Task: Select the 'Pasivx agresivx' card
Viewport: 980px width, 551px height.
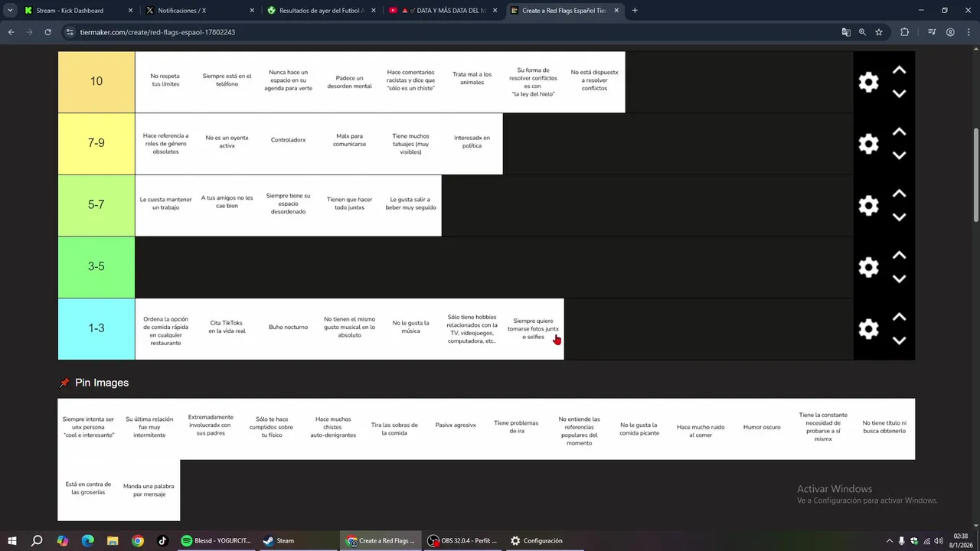Action: point(456,429)
